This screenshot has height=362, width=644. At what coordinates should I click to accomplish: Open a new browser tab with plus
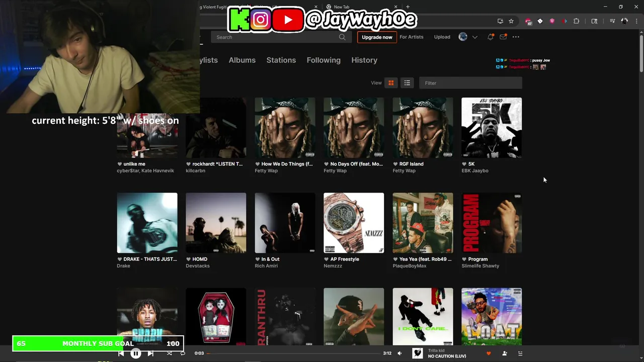[x=408, y=7]
